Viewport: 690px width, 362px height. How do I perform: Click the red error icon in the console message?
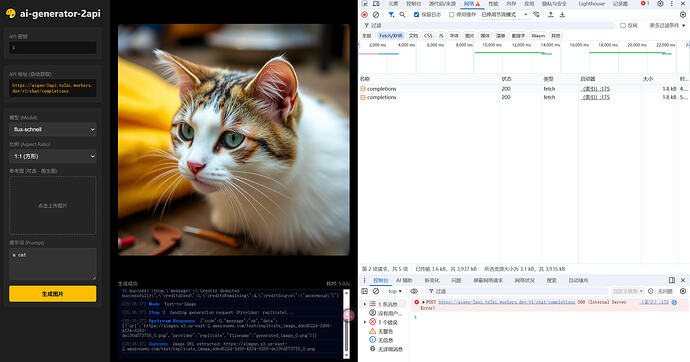pos(417,302)
